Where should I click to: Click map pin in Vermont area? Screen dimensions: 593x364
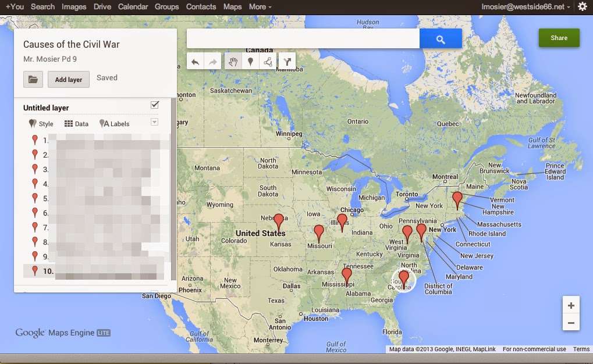(457, 201)
